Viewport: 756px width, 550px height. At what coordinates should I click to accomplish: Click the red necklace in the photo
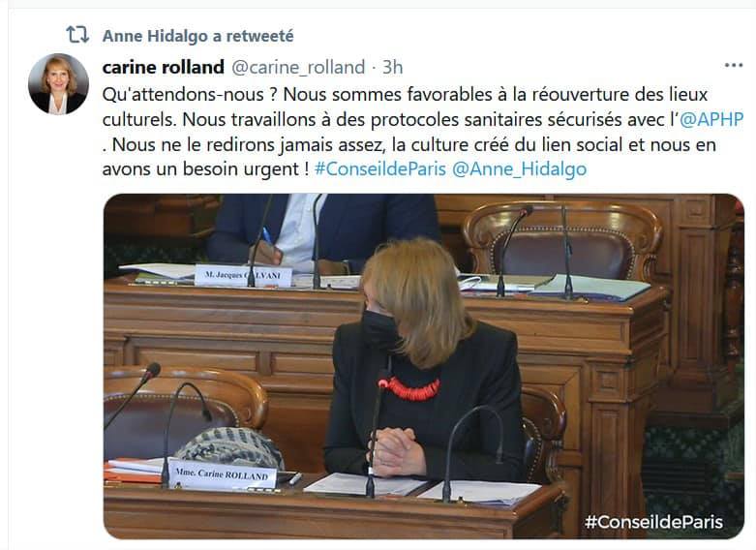point(412,389)
